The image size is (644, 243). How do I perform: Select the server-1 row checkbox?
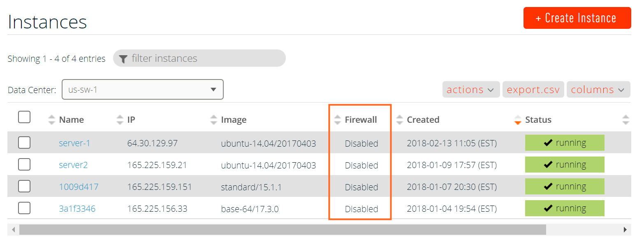[x=24, y=143]
